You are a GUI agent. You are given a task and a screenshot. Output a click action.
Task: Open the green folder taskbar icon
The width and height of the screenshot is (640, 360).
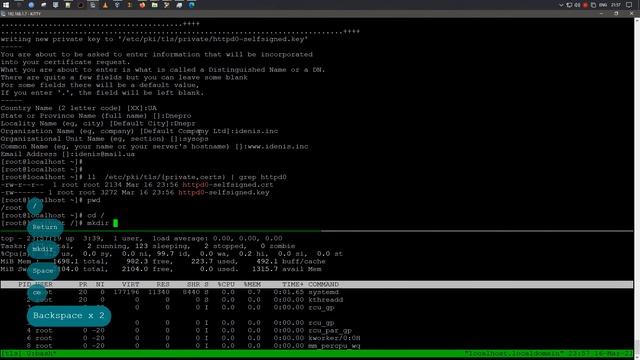click(x=155, y=5)
